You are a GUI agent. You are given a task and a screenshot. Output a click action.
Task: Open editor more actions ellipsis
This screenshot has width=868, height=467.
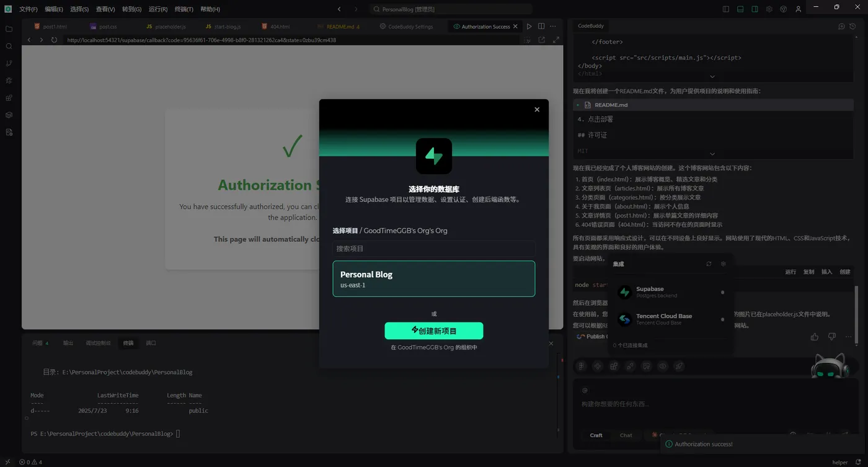pyautogui.click(x=553, y=27)
